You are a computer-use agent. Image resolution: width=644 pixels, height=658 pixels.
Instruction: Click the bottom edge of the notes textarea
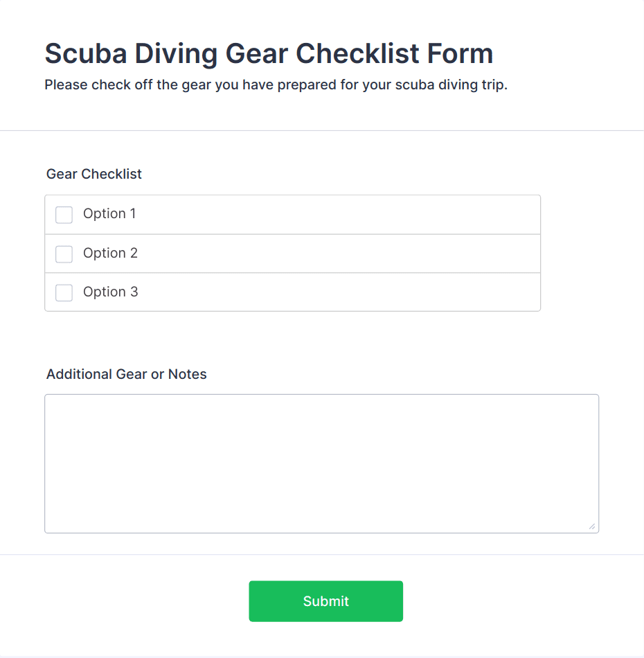point(322,532)
